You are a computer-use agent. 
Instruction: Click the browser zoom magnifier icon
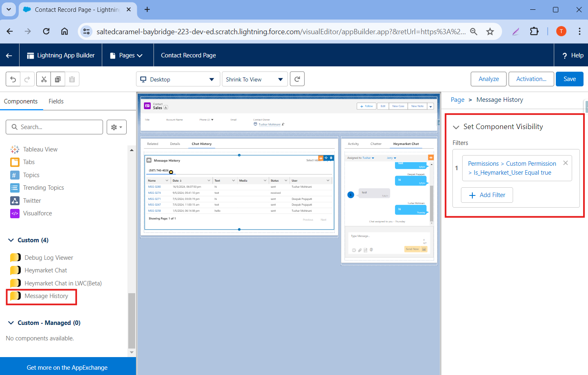click(x=474, y=31)
